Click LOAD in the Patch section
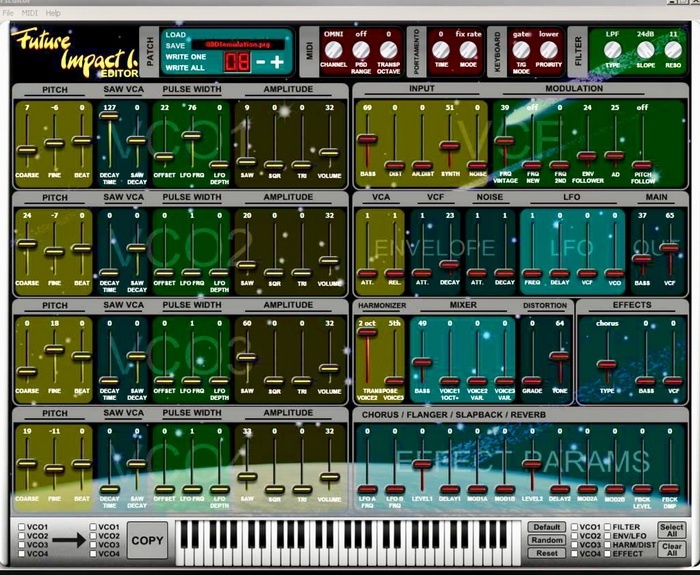Viewport: 700px width, 575px height. tap(175, 35)
